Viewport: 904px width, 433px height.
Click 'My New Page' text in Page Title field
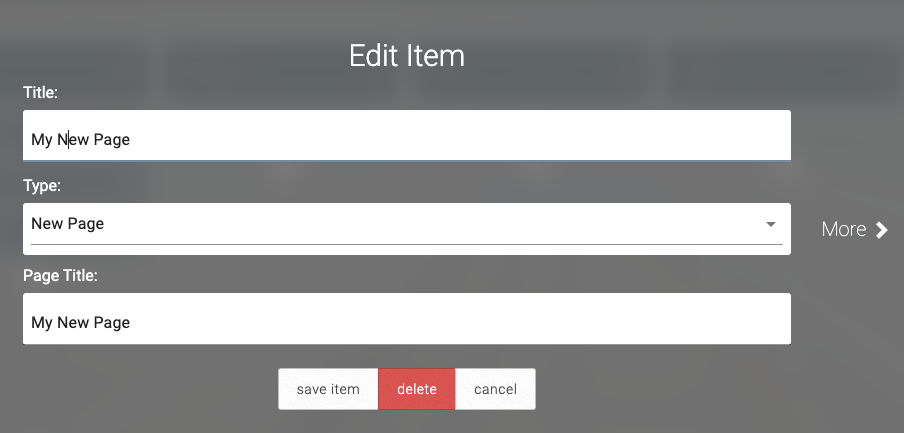coord(80,323)
